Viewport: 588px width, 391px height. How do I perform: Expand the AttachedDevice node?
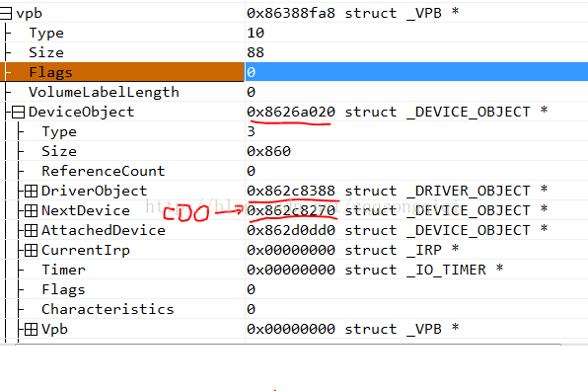click(31, 230)
